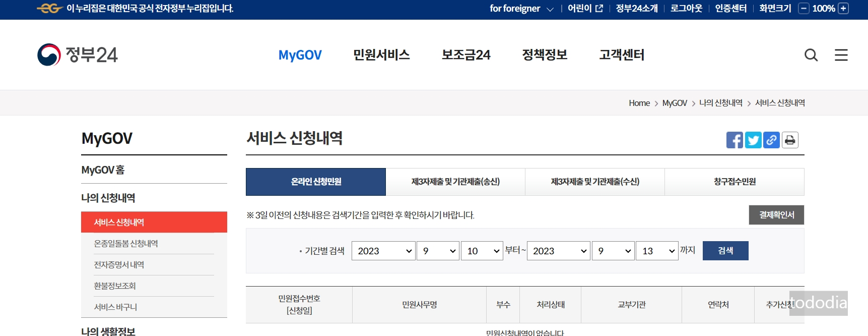The height and width of the screenshot is (336, 868).
Task: Switch to 제3자제출 및 기관제출(송신) tab
Action: tap(455, 182)
